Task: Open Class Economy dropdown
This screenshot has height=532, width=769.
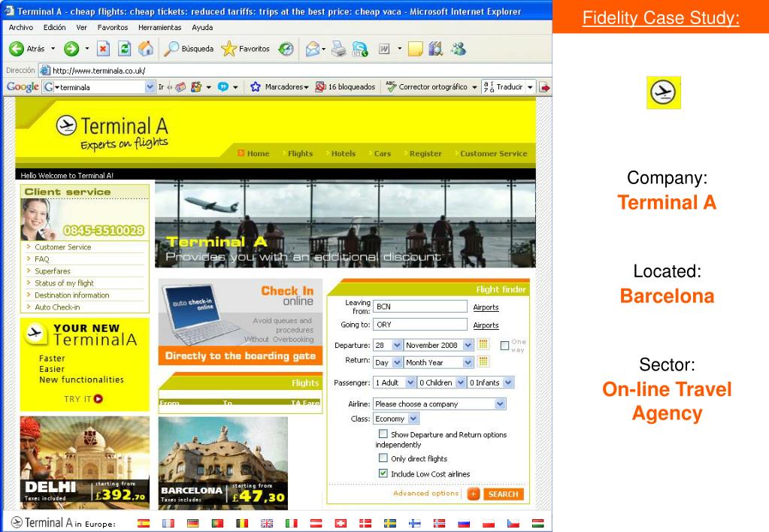Action: click(x=396, y=419)
